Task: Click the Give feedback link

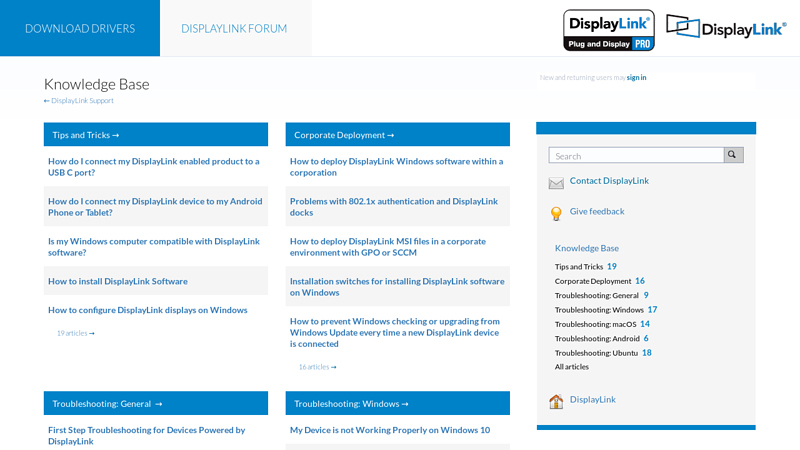Action: (597, 211)
